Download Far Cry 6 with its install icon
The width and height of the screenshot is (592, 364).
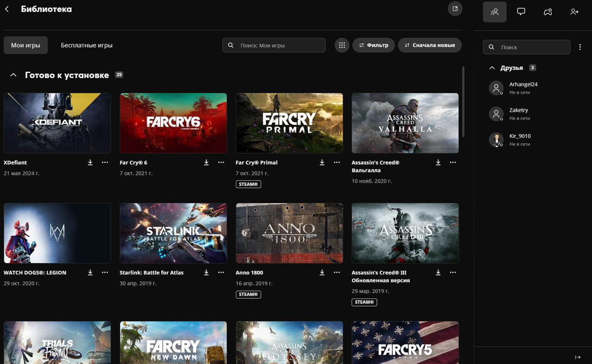tap(206, 163)
